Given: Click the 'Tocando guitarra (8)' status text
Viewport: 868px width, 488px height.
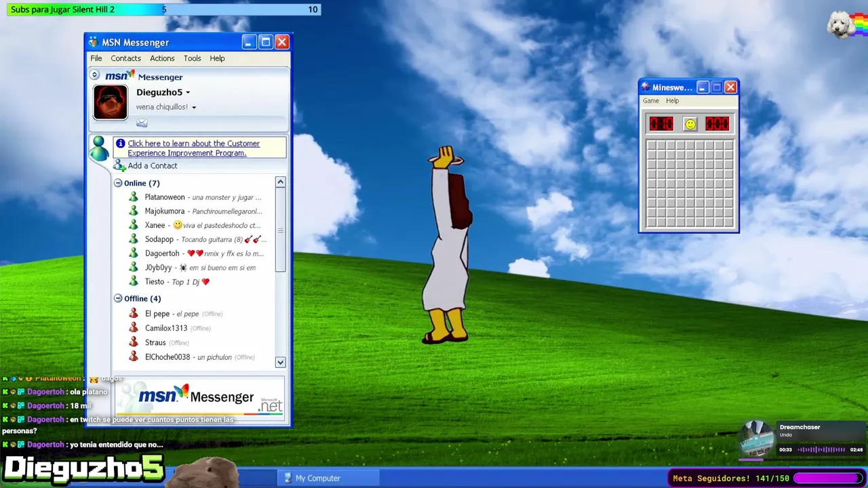Looking at the screenshot, I should point(212,239).
